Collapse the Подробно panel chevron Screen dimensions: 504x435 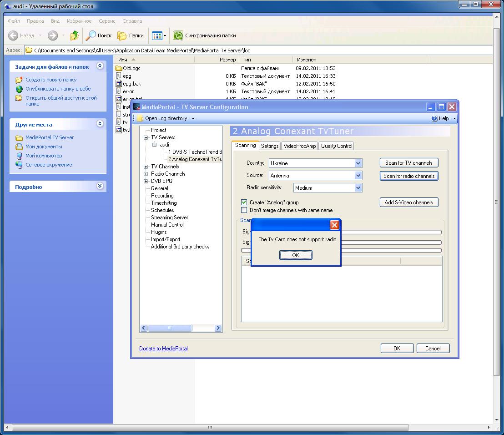[x=100, y=186]
